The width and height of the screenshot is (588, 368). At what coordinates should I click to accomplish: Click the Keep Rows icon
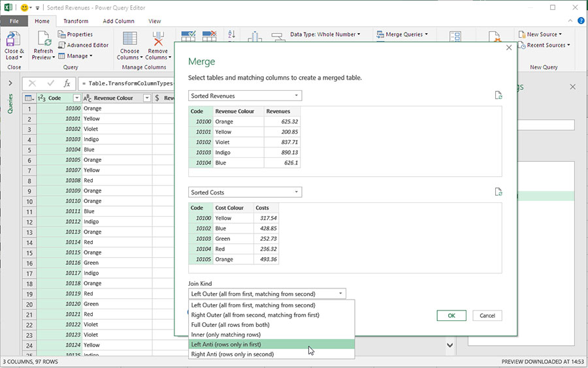[188, 37]
